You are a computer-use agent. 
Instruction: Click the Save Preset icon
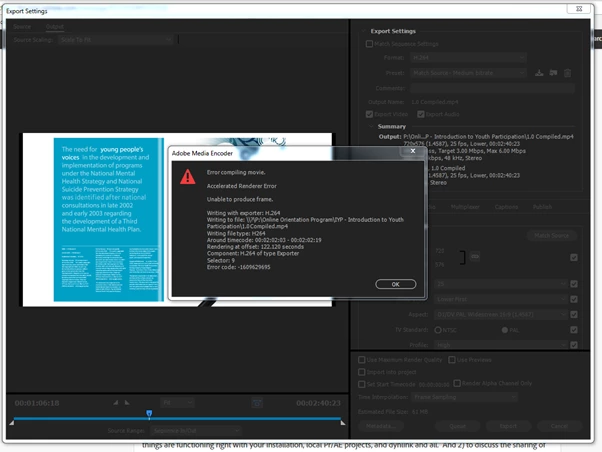(539, 73)
